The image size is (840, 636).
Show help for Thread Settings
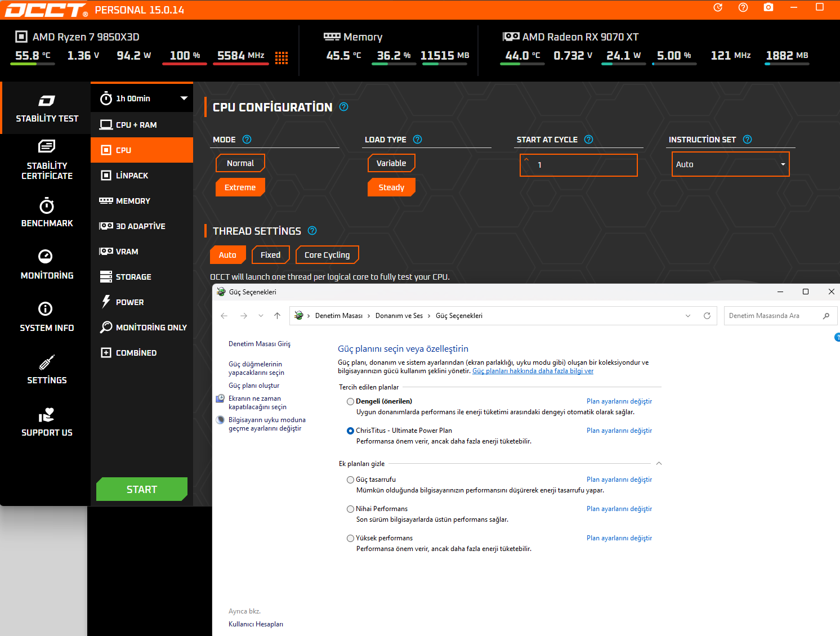312,231
